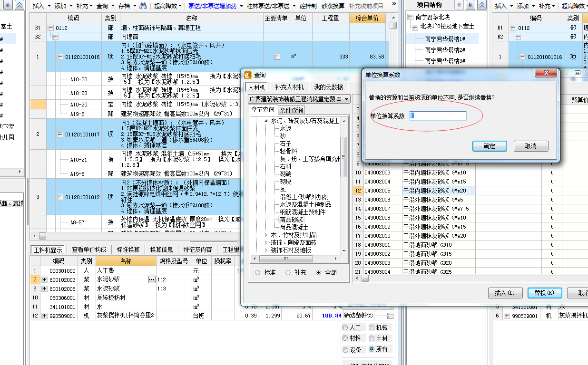Select 商品砂浆 in the material tree
The width and height of the screenshot is (588, 365).
point(291,220)
